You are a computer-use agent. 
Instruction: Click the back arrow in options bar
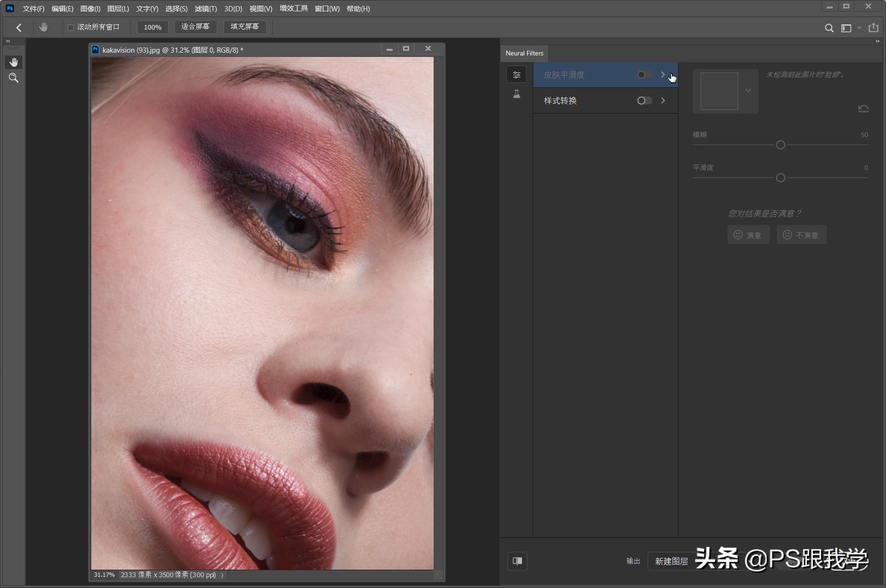(x=19, y=27)
